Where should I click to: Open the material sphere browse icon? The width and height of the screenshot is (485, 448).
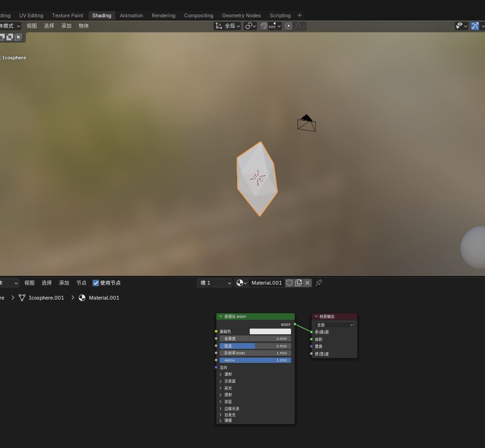pyautogui.click(x=241, y=283)
